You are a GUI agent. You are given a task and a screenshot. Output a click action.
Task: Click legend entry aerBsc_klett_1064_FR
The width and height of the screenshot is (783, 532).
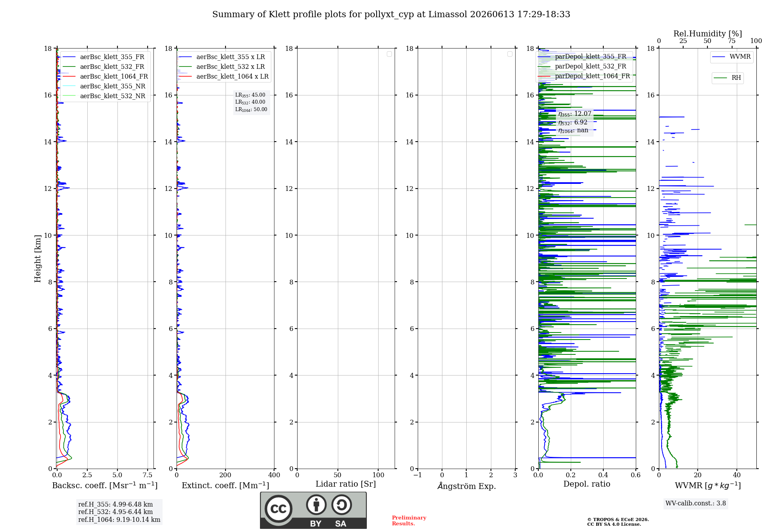click(x=105, y=76)
